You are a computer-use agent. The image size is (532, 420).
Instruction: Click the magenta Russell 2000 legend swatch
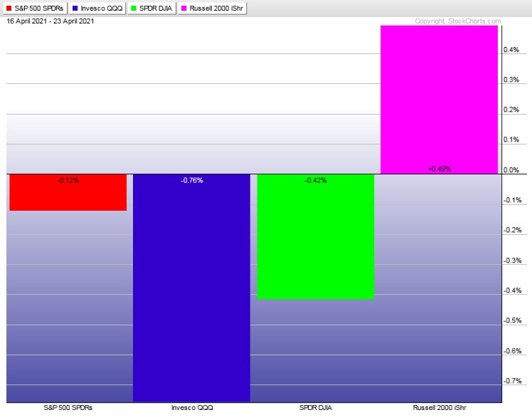tap(184, 8)
